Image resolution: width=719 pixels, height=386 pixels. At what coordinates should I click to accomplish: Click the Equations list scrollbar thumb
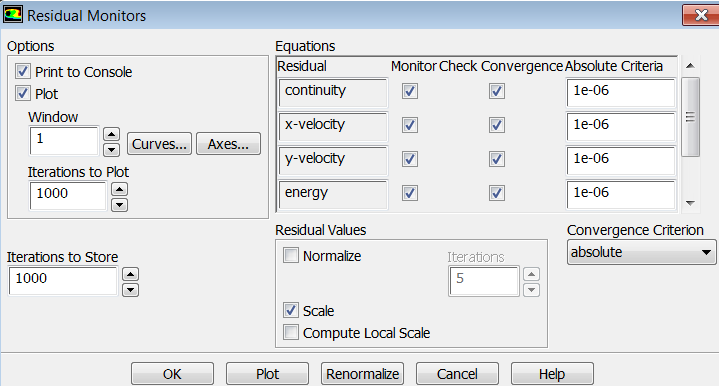coord(691,117)
